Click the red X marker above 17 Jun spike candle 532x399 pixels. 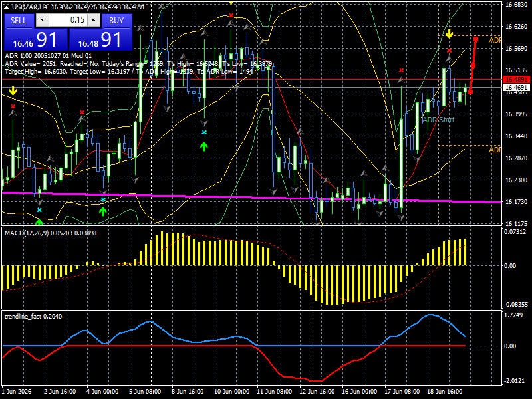[402, 70]
